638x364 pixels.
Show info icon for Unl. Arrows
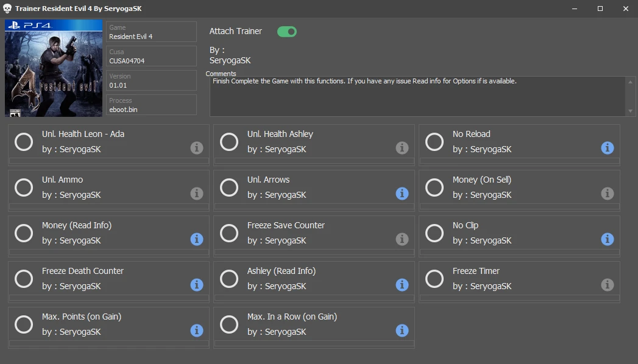click(x=402, y=194)
